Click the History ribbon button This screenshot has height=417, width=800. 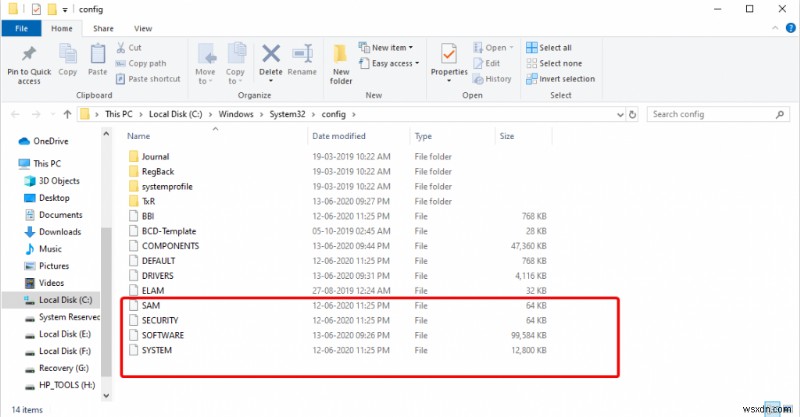[492, 79]
